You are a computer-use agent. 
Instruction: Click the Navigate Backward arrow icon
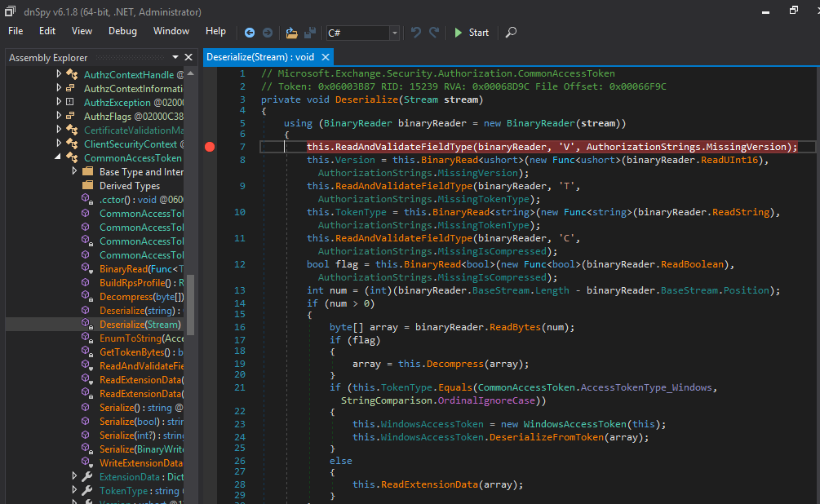(x=250, y=33)
